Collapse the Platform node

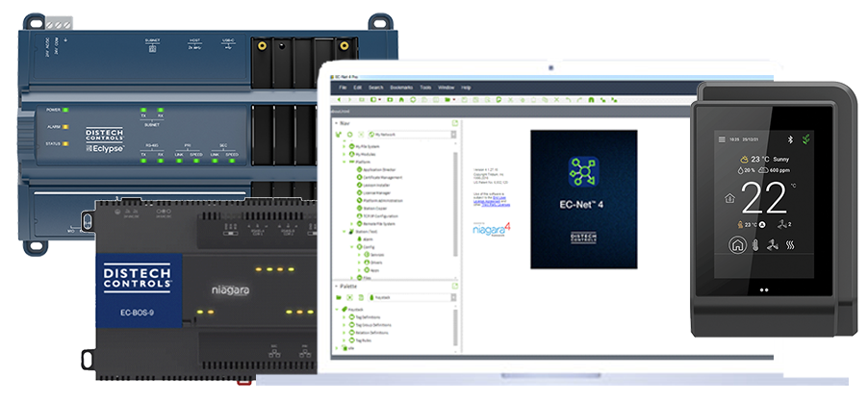pos(345,162)
